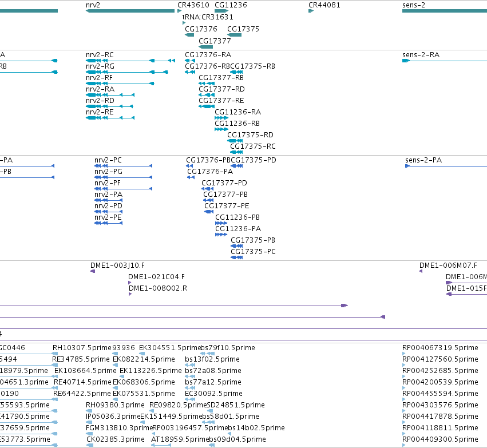Select protein nrv2-PG

coord(108,172)
